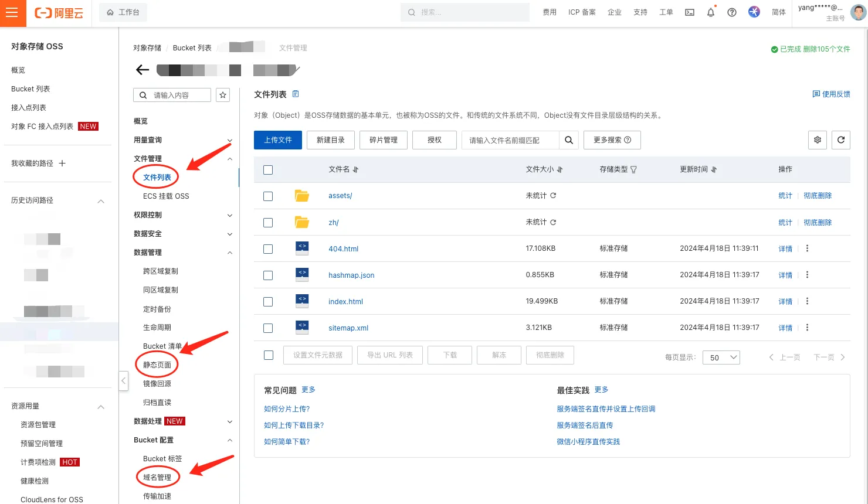Open 静态页面 in the sidebar

[x=157, y=365]
